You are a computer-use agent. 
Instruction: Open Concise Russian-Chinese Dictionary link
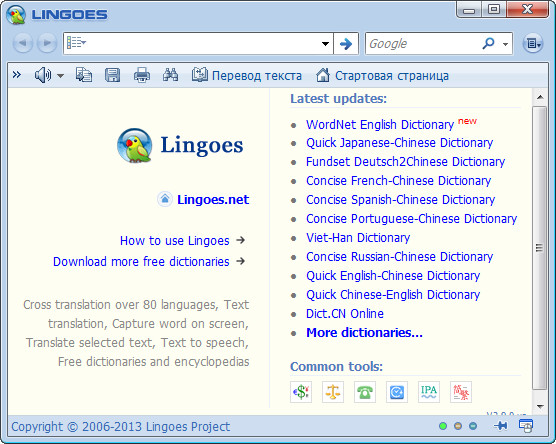(400, 256)
